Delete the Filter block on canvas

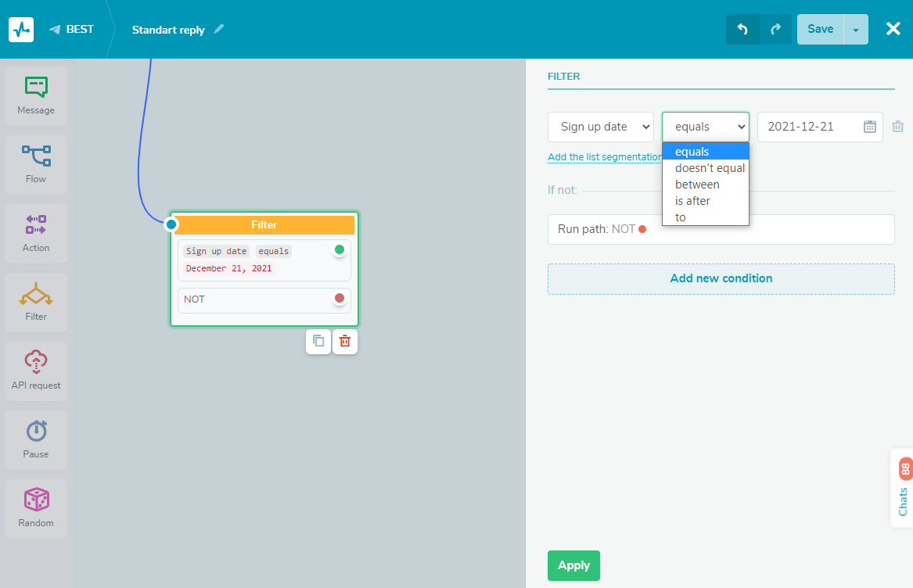344,341
